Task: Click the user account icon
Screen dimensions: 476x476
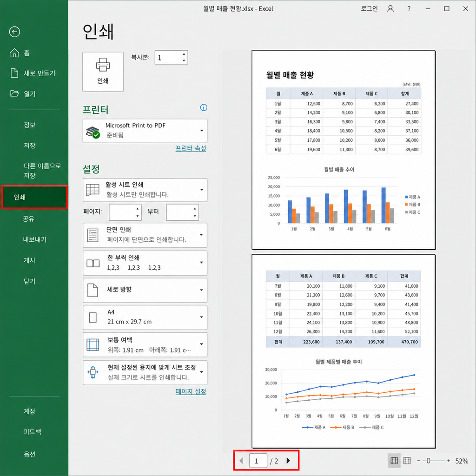Action: tap(390, 8)
